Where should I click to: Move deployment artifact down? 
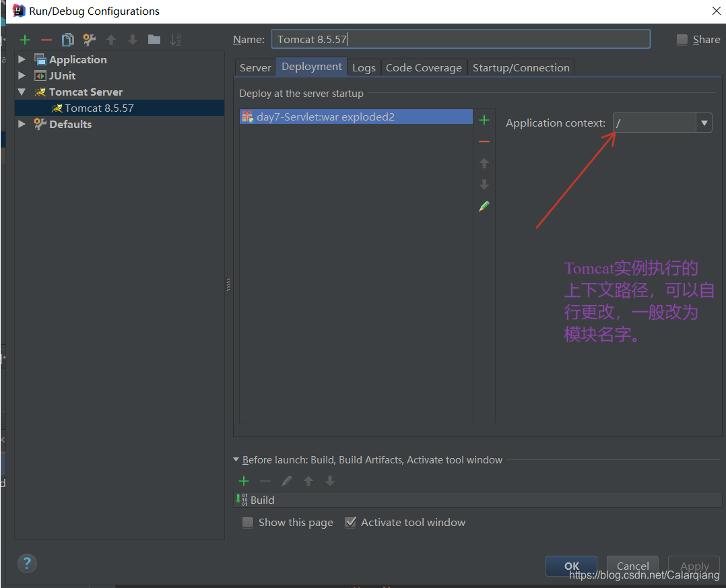pyautogui.click(x=484, y=185)
